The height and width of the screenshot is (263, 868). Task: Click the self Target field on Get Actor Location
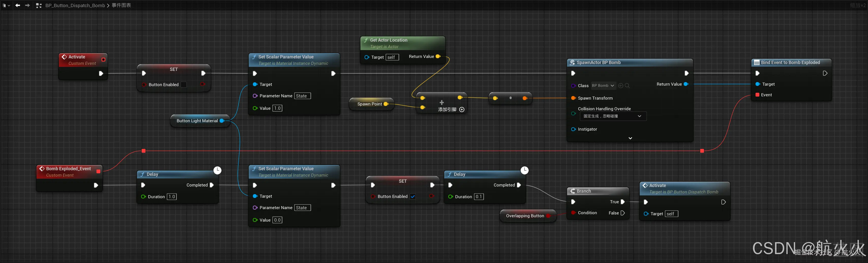click(x=392, y=57)
